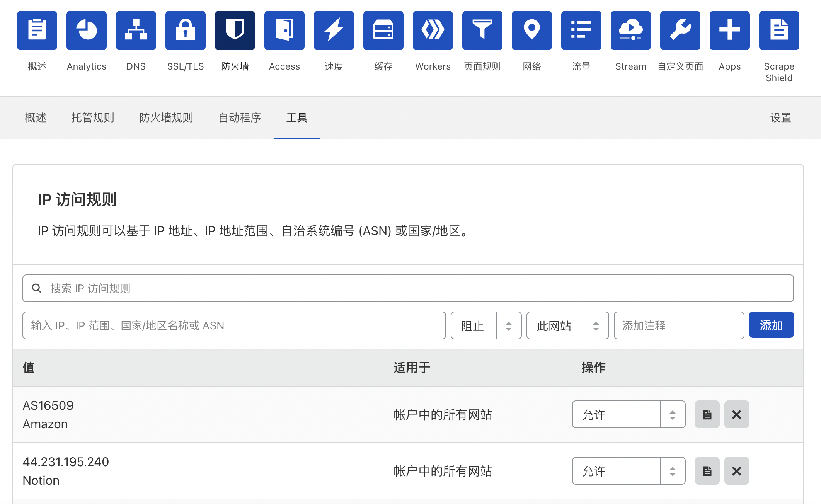The width and height of the screenshot is (821, 504).
Task: Click the IP 访问规则 heading
Action: [77, 200]
